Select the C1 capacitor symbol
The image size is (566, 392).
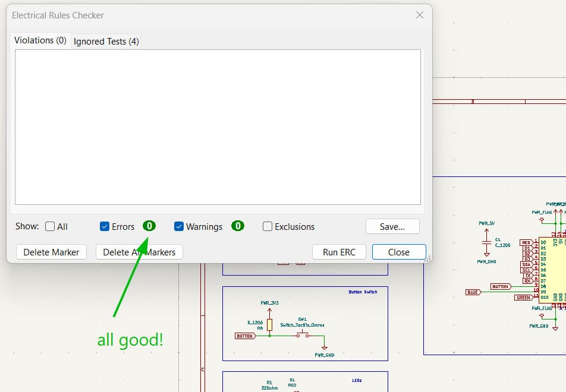(x=486, y=243)
